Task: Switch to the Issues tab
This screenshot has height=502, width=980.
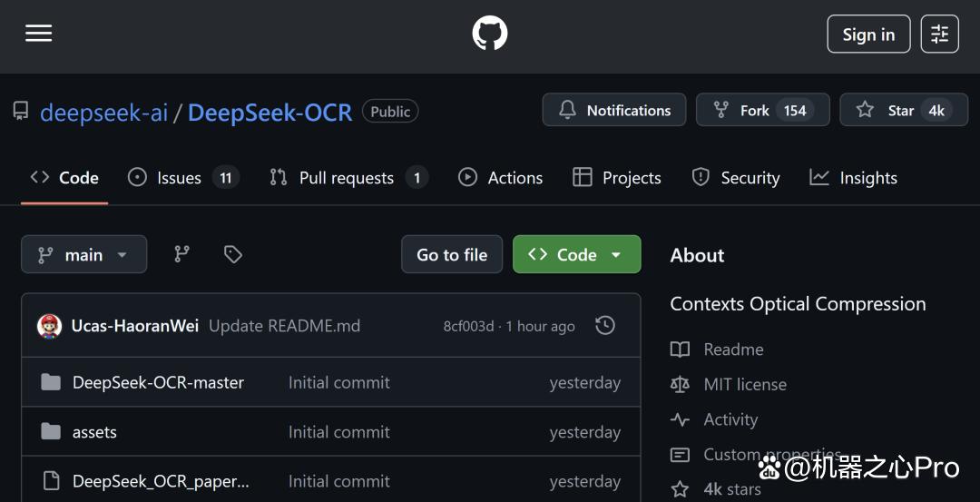Action: 182,178
